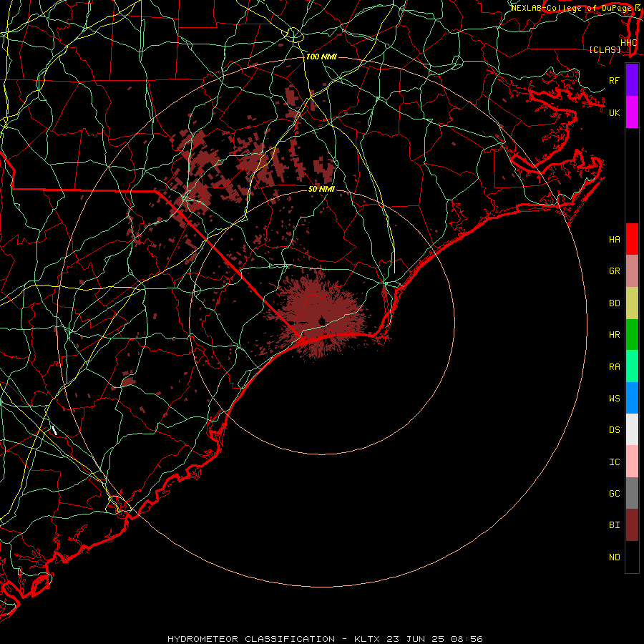
Task: Click the Hydrometeor Classification KLTX title
Action: [325, 639]
